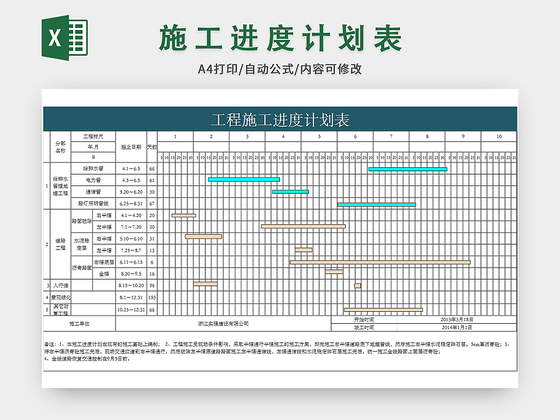Select the cyan Gantt bar in the 4.5~6.5 row
Viewport: 560px width, 420px height.
coord(244,180)
